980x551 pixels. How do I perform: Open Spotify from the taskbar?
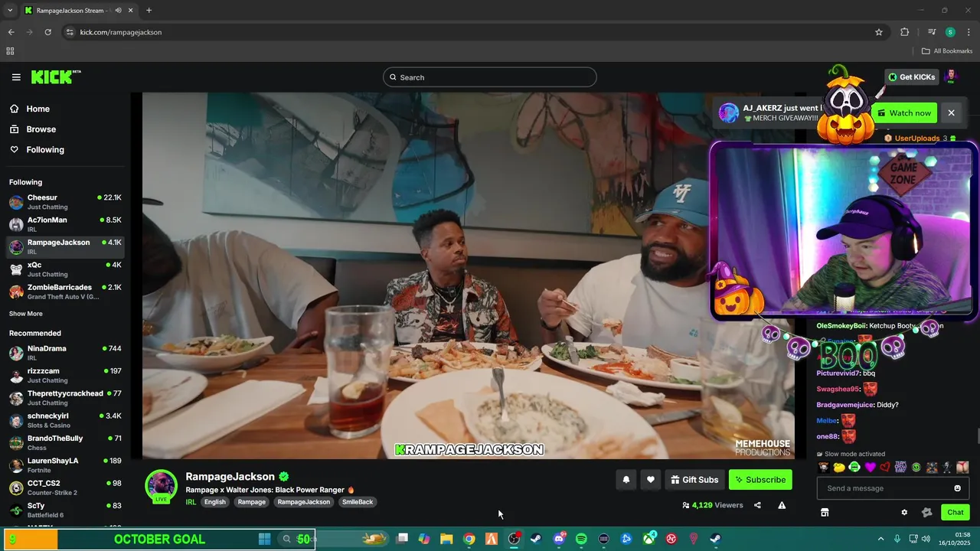click(581, 539)
